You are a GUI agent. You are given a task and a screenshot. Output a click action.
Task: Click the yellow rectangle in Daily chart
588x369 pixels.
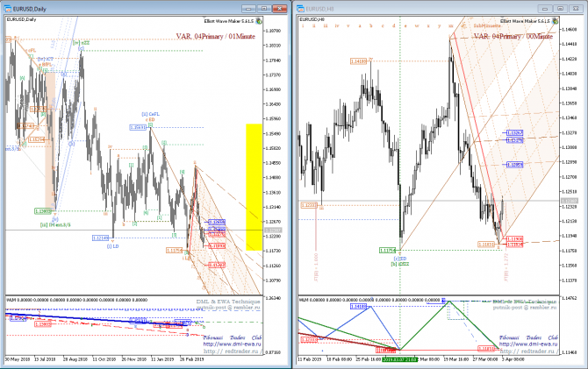(254, 187)
